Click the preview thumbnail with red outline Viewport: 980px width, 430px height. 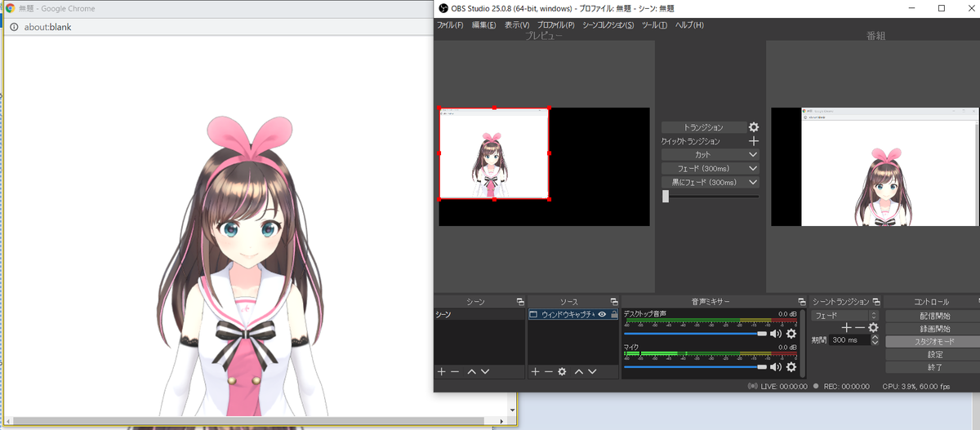[x=494, y=153]
